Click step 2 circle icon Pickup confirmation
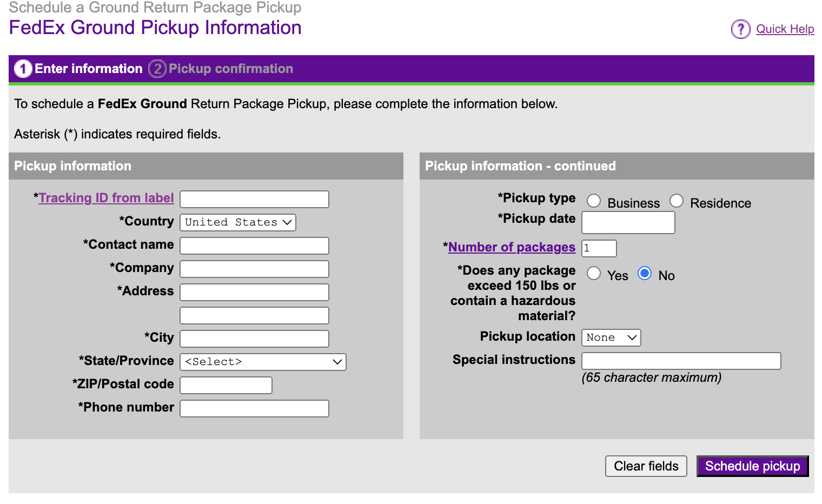This screenshot has width=822, height=504. pos(157,69)
